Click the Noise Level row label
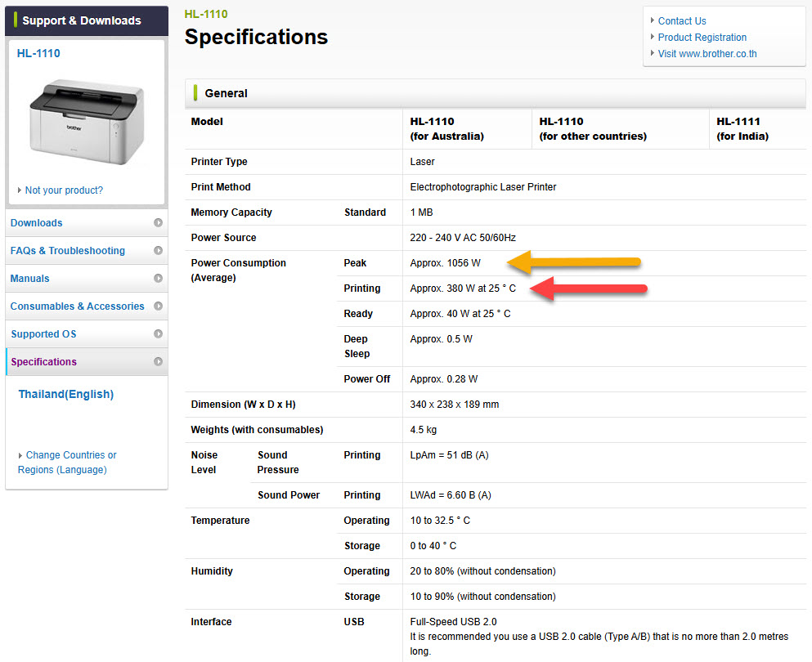The height and width of the screenshot is (662, 812). click(x=204, y=463)
